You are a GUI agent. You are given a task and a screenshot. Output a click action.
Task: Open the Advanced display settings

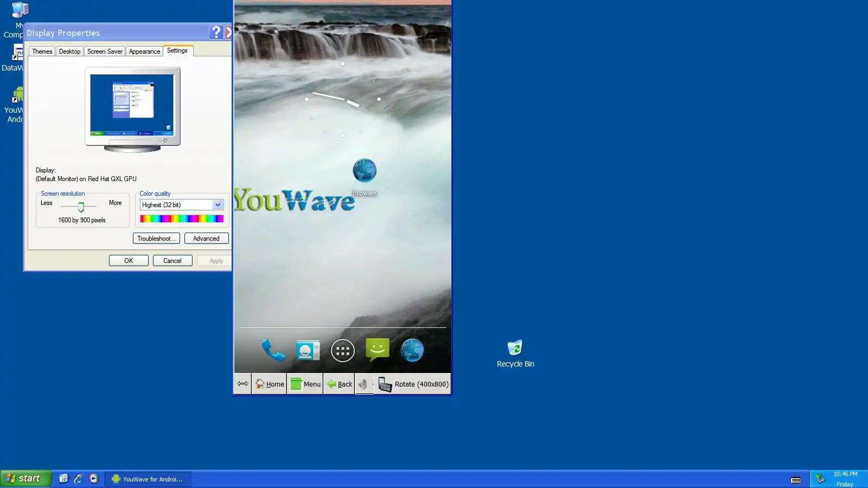206,239
